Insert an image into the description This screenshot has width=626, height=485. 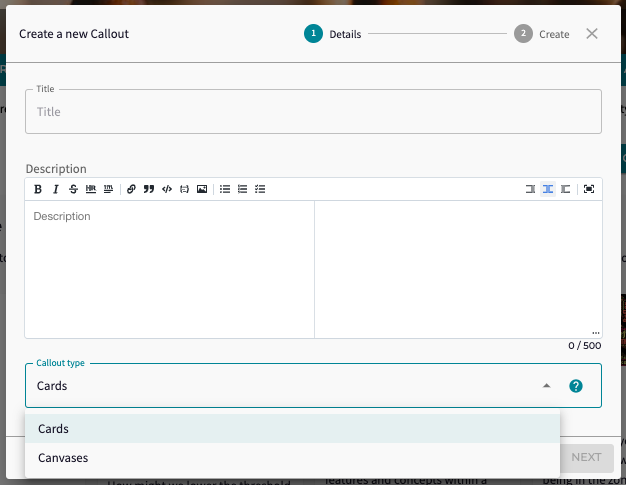point(202,189)
